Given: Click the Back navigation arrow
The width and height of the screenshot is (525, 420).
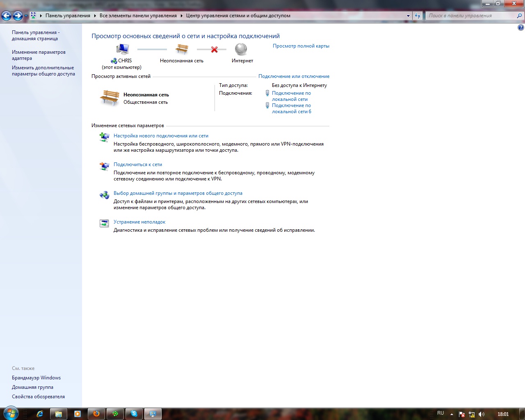Looking at the screenshot, I should point(7,16).
